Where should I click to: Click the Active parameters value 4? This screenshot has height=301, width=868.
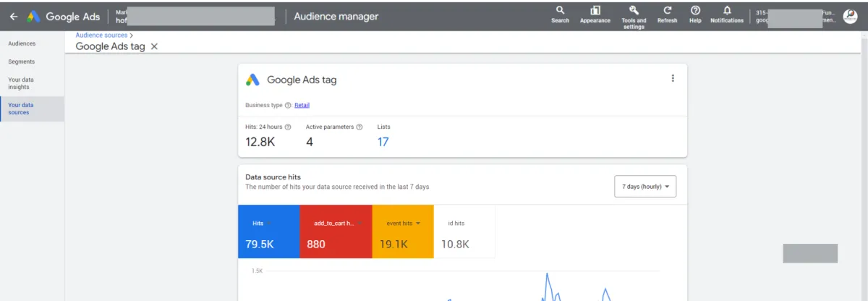tap(310, 142)
